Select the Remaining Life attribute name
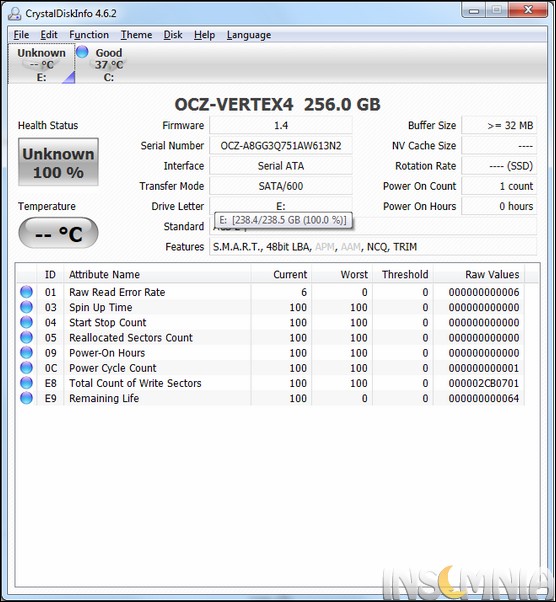The width and height of the screenshot is (556, 602). 104,399
